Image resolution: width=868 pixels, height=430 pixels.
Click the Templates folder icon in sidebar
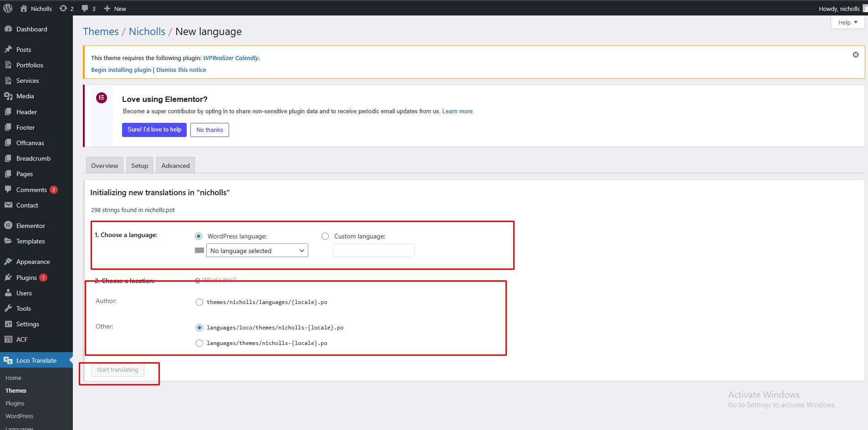pyautogui.click(x=8, y=241)
